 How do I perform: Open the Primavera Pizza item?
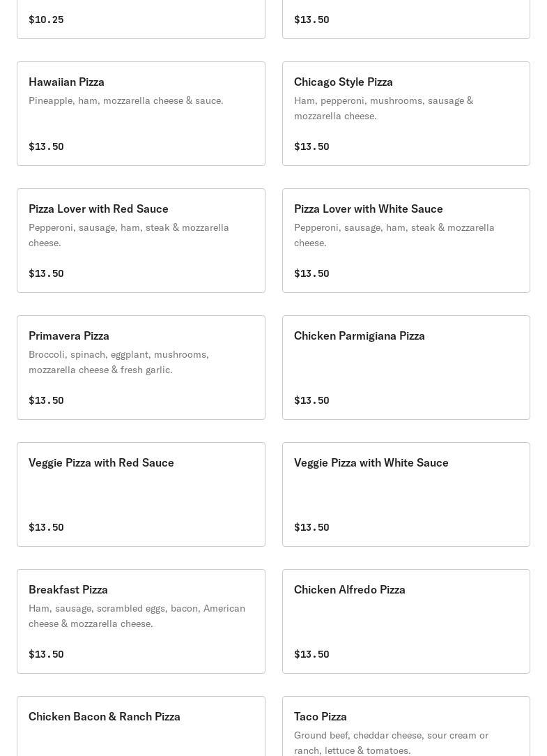[x=141, y=368]
